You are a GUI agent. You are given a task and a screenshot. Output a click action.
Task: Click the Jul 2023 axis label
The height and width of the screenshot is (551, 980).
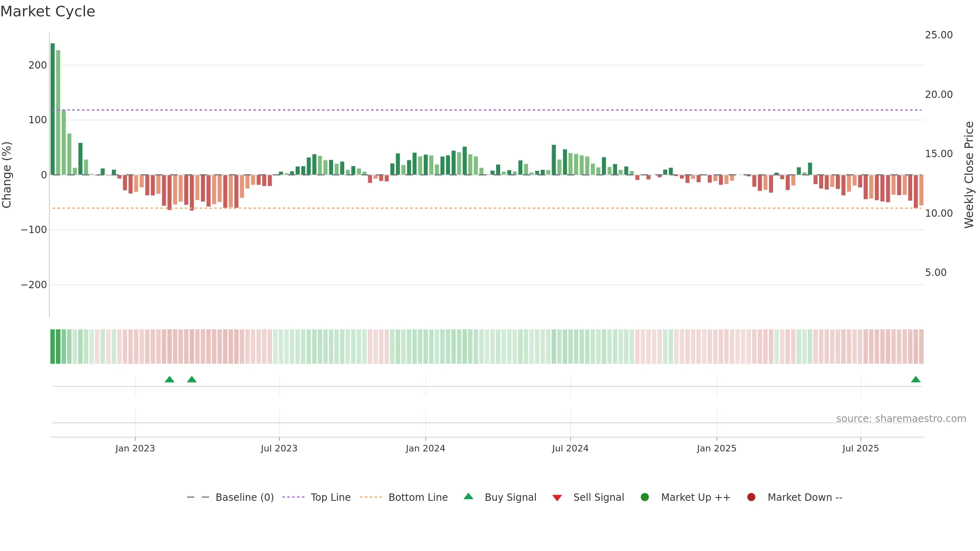pos(279,449)
